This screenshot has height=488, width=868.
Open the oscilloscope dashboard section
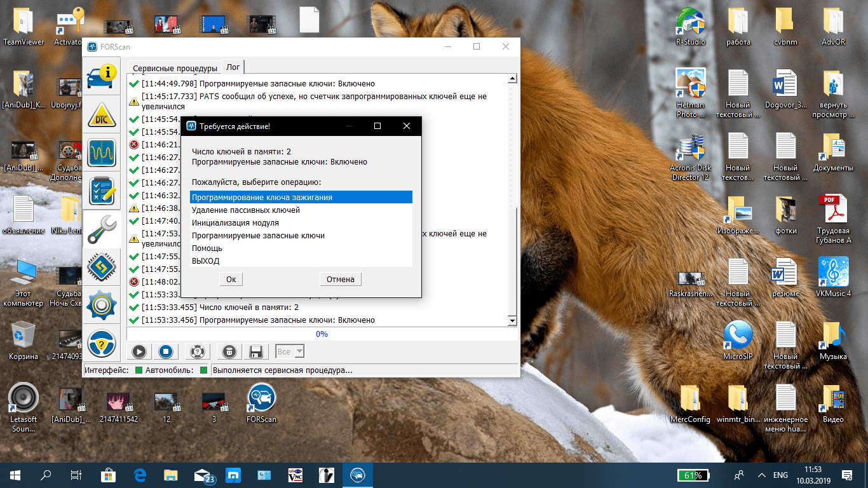pyautogui.click(x=102, y=154)
